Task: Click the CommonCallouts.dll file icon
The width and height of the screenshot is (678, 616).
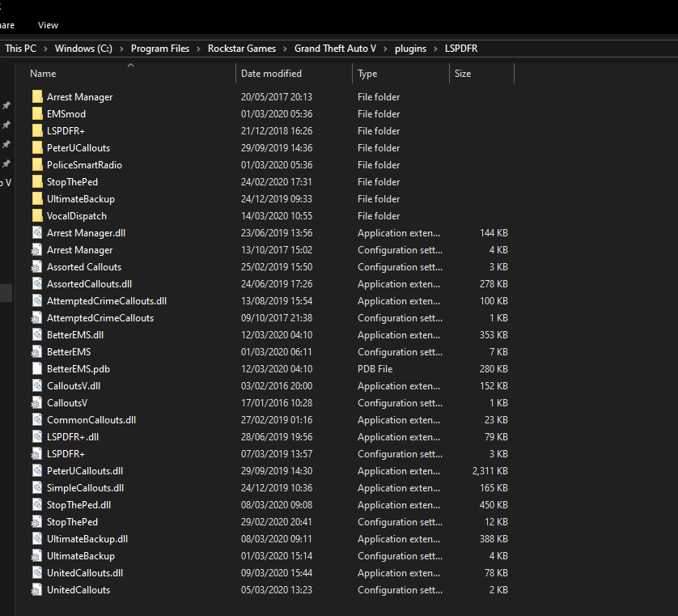Action: [x=37, y=419]
